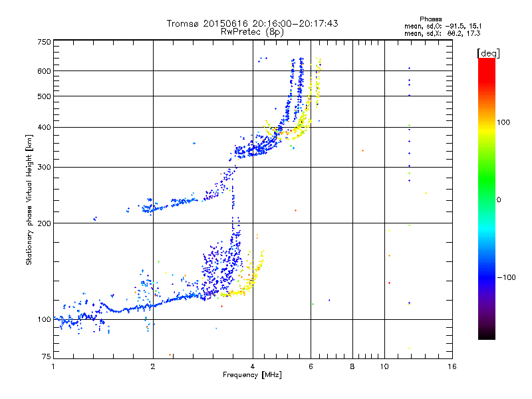Click the y-axis tick label '300'
Image resolution: width=532 pixels, height=399 pixels.
[44, 168]
